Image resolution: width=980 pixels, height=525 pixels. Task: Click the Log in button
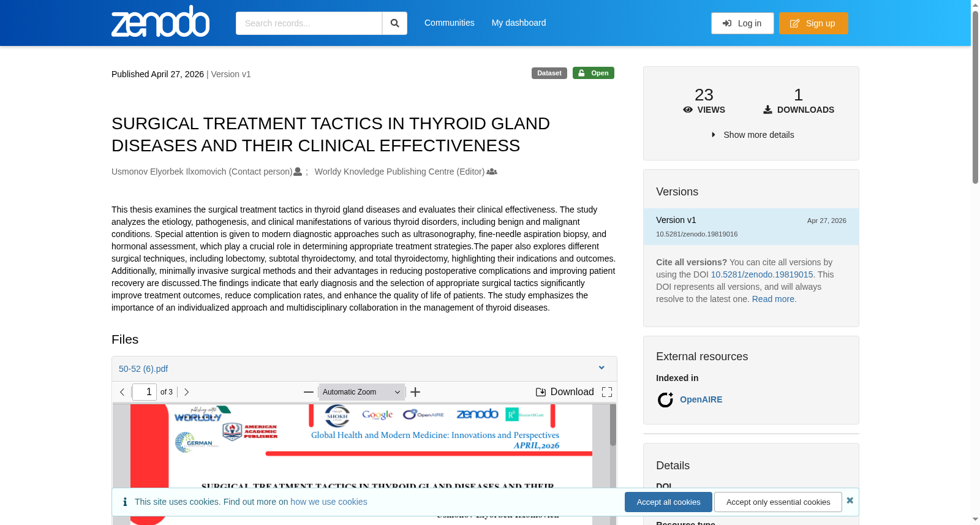click(742, 23)
